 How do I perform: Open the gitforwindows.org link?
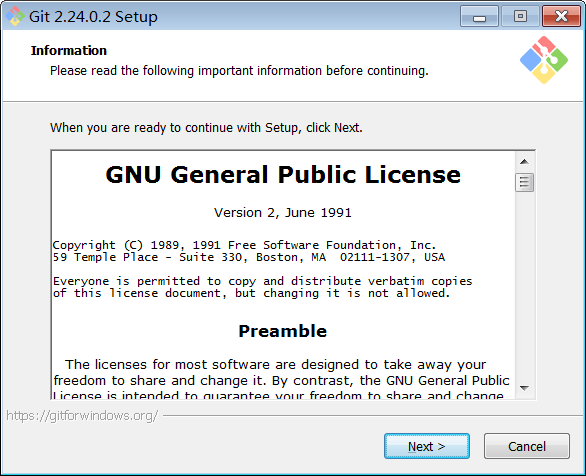point(82,415)
